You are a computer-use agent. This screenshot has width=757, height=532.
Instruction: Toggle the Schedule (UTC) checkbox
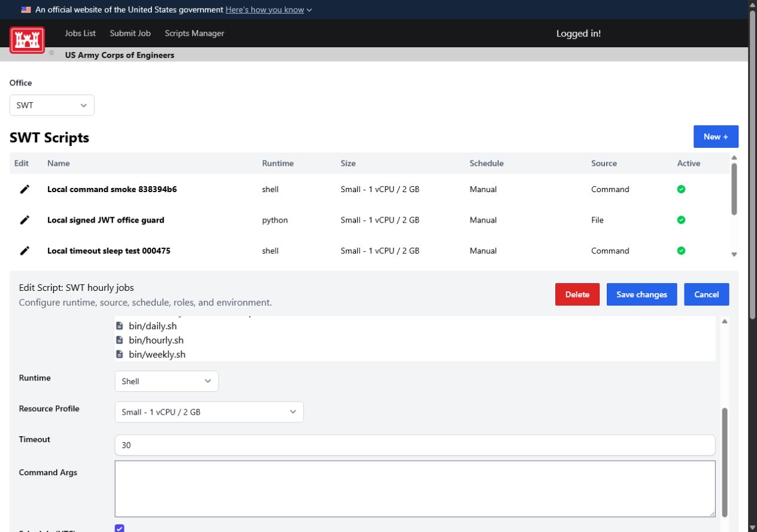coord(119,528)
